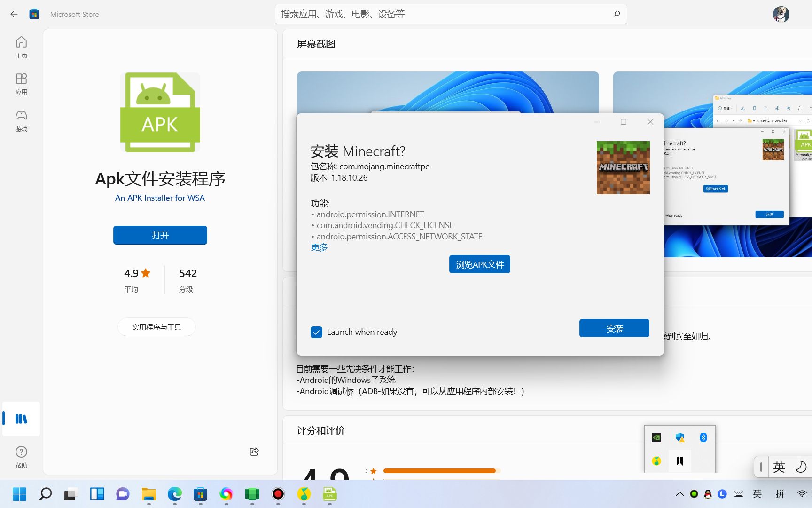The height and width of the screenshot is (508, 812).
Task: Open the QQ penguin icon in system tray
Action: click(x=708, y=494)
